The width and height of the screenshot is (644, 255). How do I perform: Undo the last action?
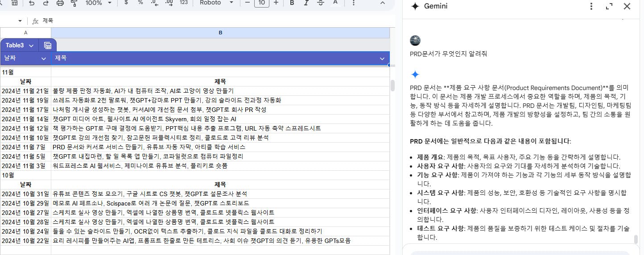31,3
